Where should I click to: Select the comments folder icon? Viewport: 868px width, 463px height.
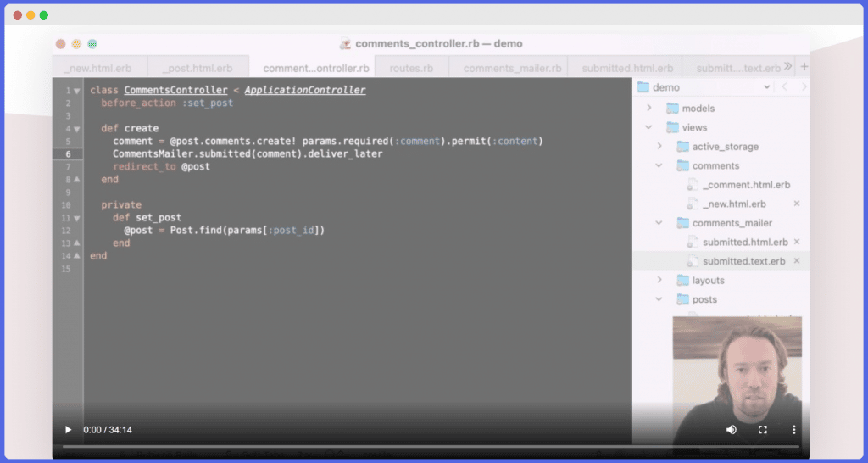(682, 165)
